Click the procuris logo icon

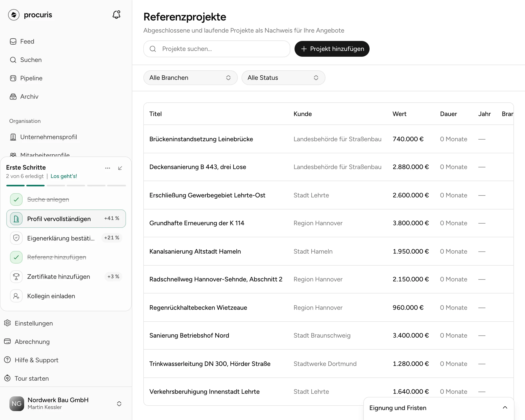click(x=14, y=15)
